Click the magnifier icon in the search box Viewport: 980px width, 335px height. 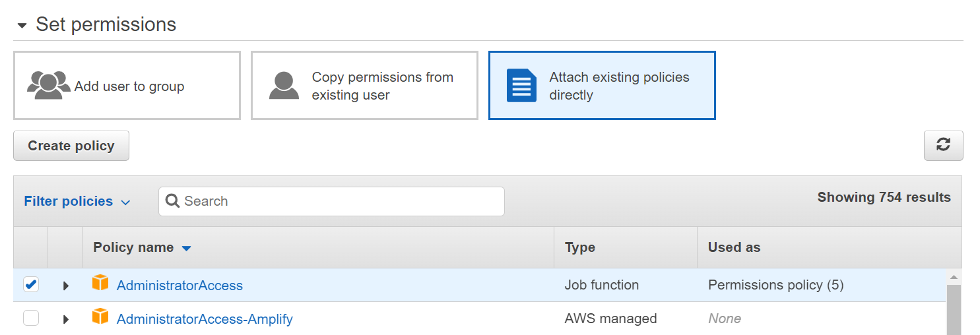click(x=173, y=201)
